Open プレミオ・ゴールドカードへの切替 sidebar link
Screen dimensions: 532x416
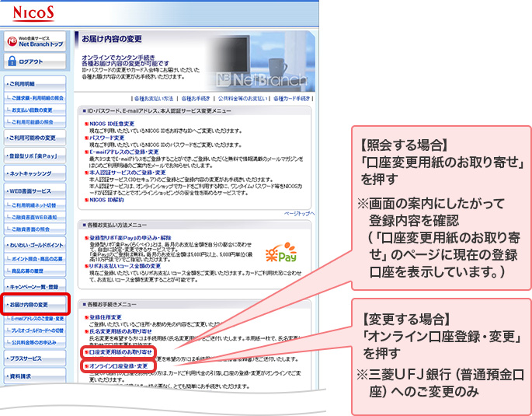[35, 330]
